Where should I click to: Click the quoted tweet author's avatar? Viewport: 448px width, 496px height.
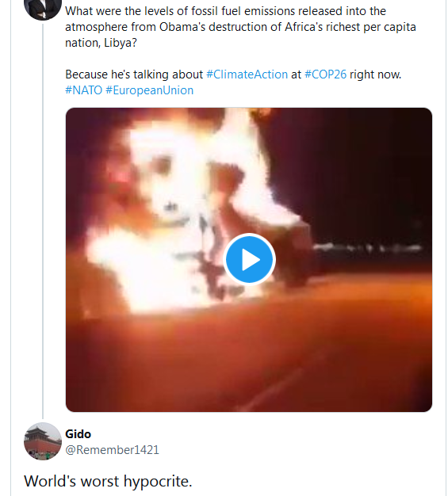coord(43,8)
